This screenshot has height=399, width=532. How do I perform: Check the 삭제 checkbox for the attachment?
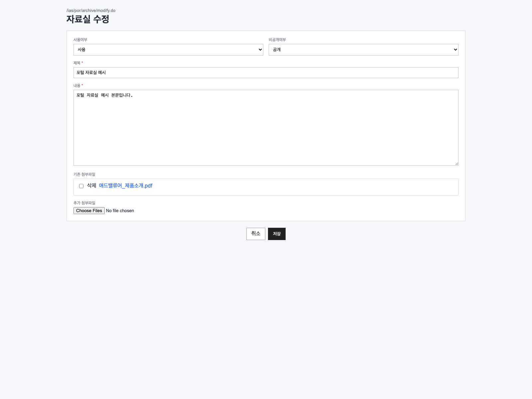pyautogui.click(x=81, y=186)
